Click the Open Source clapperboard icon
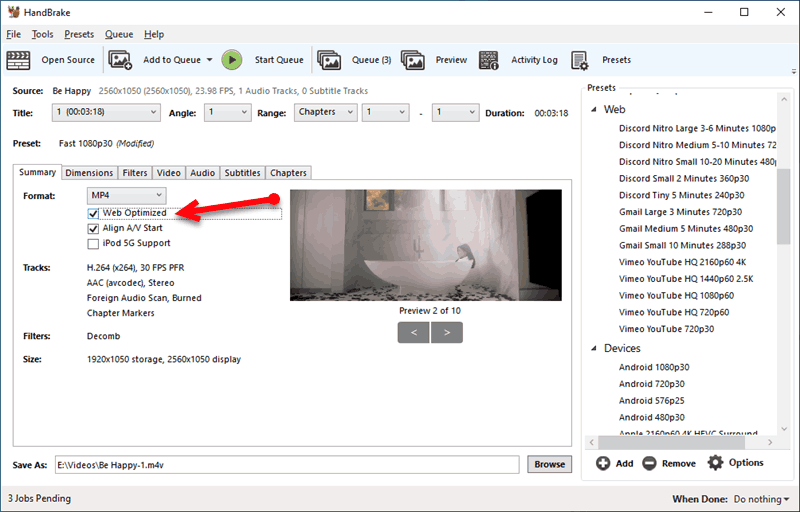This screenshot has width=800, height=512. click(18, 60)
